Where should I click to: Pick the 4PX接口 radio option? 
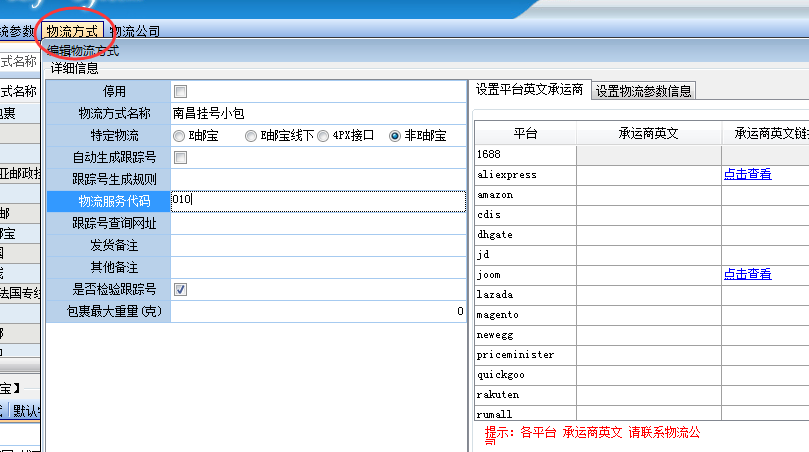coord(323,136)
